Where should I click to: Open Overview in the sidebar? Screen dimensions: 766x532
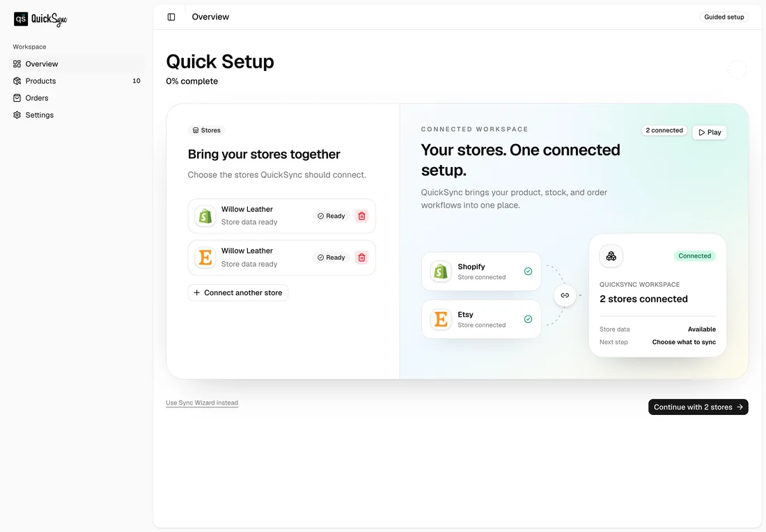tap(77, 64)
